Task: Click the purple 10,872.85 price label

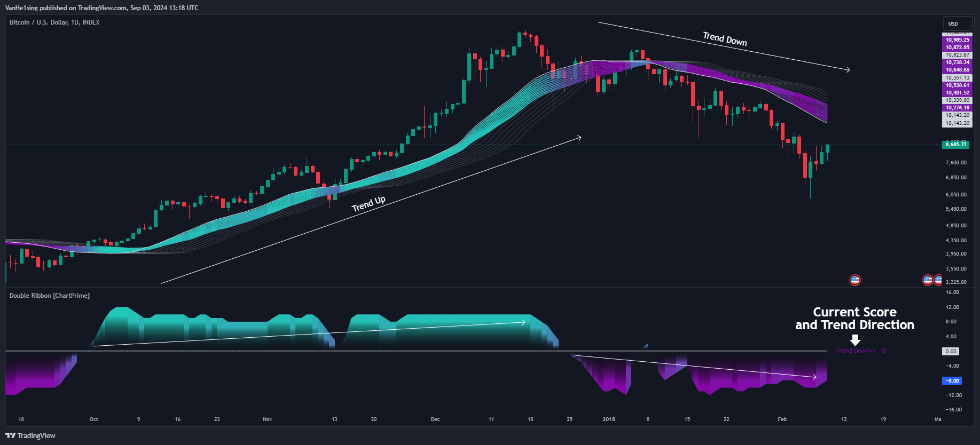Action: pos(957,47)
